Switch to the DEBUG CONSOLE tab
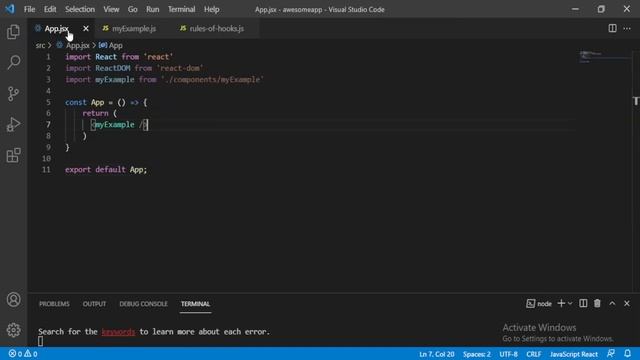The height and width of the screenshot is (360, 640). (143, 304)
